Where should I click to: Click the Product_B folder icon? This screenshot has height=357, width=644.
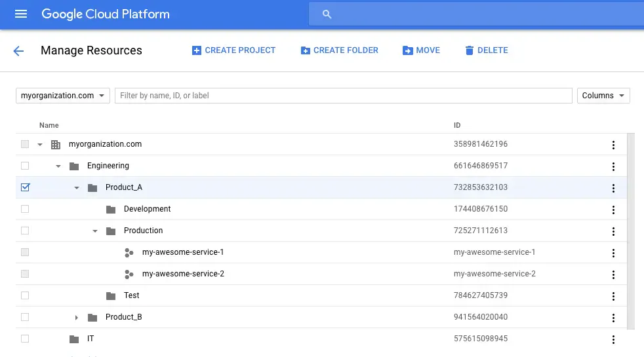coord(92,318)
